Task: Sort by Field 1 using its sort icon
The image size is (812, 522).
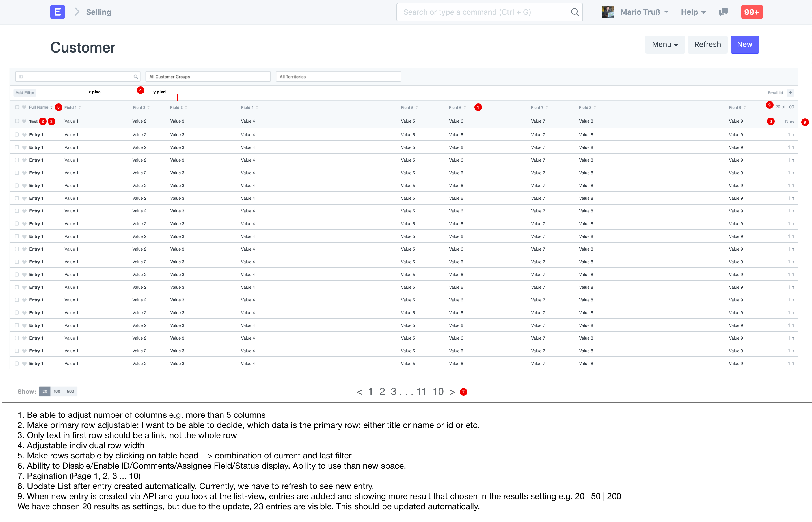Action: [80, 107]
